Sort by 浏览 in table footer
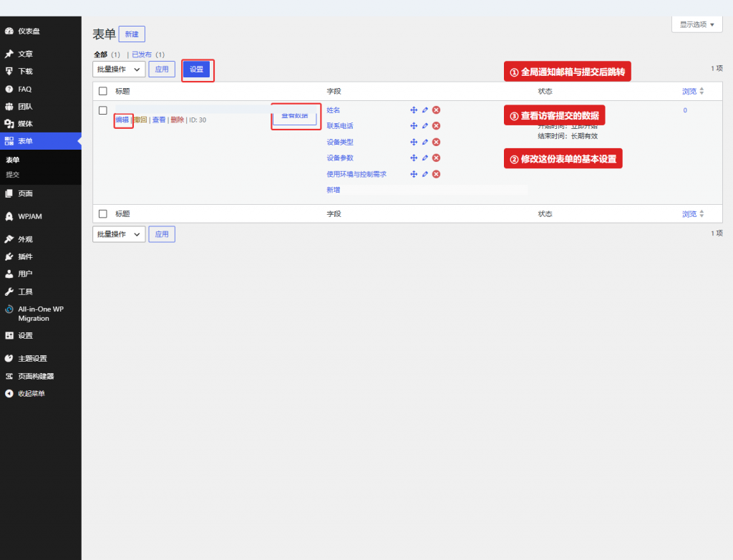 (x=693, y=214)
